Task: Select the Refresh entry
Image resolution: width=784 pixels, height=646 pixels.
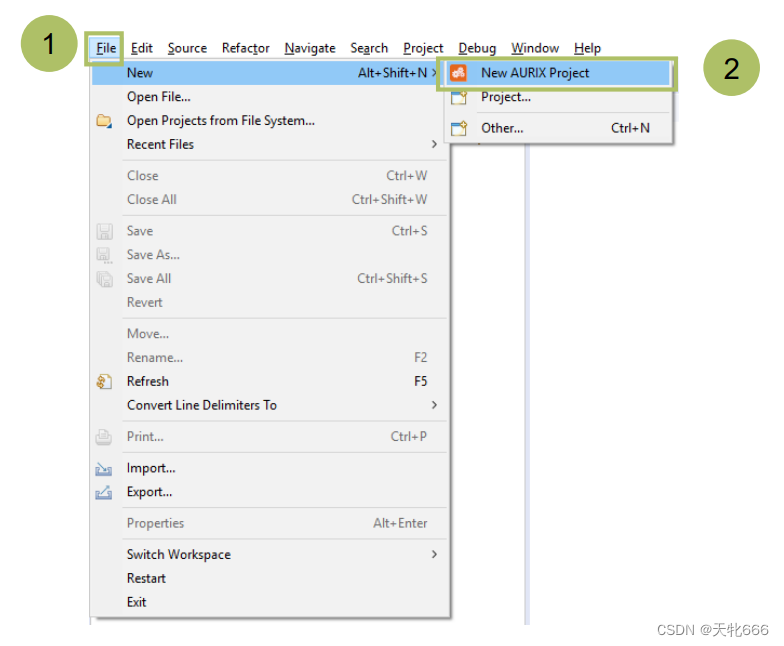Action: (270, 382)
